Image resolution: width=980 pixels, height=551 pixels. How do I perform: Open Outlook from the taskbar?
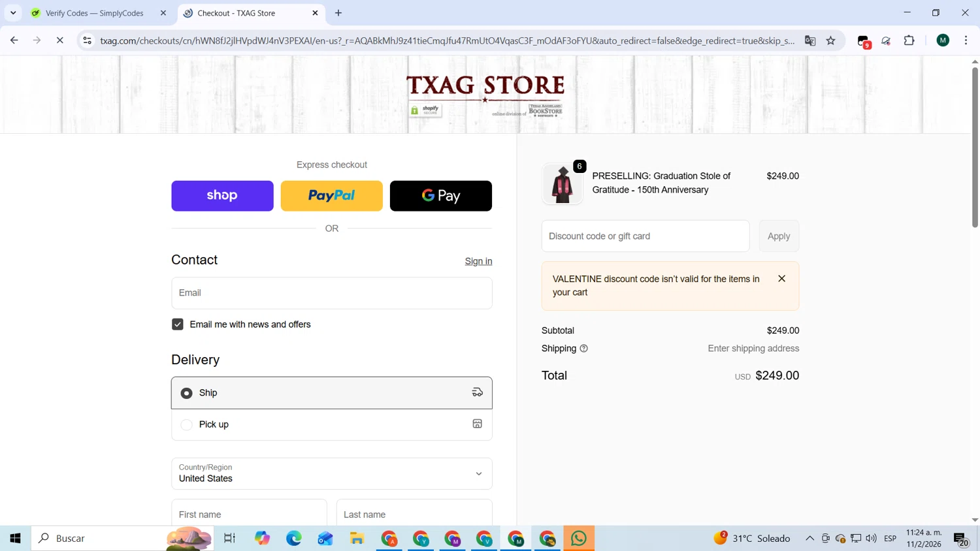click(325, 538)
